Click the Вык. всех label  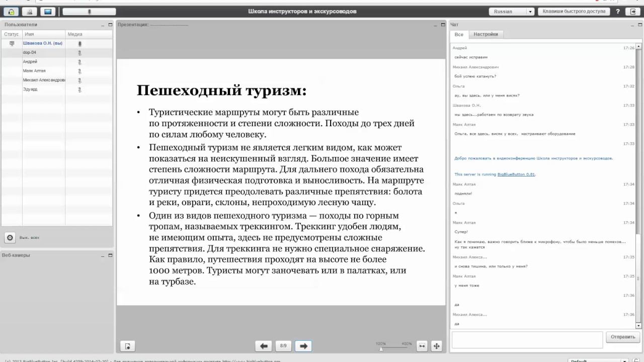29,237
